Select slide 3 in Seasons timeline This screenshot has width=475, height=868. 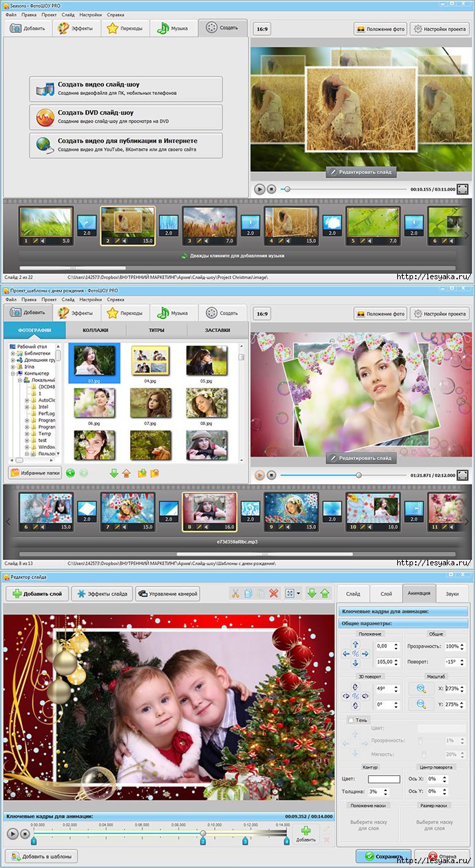point(209,226)
